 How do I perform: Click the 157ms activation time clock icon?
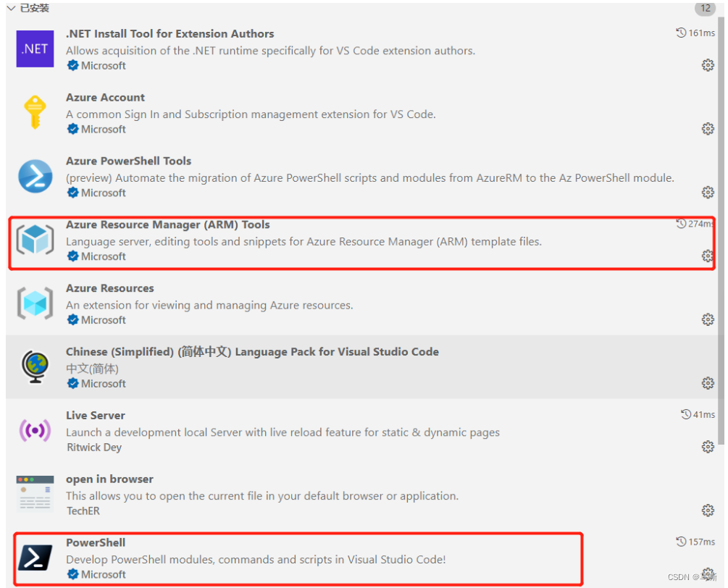(681, 541)
